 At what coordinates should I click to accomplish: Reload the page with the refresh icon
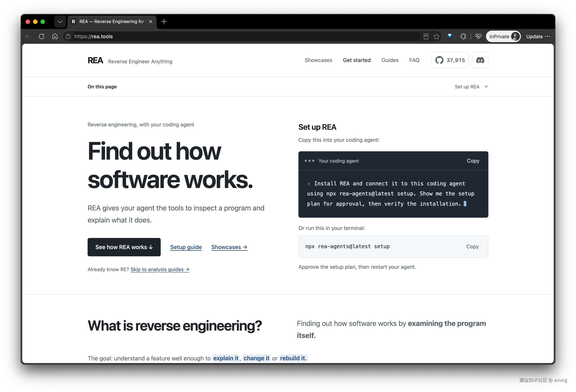[x=42, y=36]
